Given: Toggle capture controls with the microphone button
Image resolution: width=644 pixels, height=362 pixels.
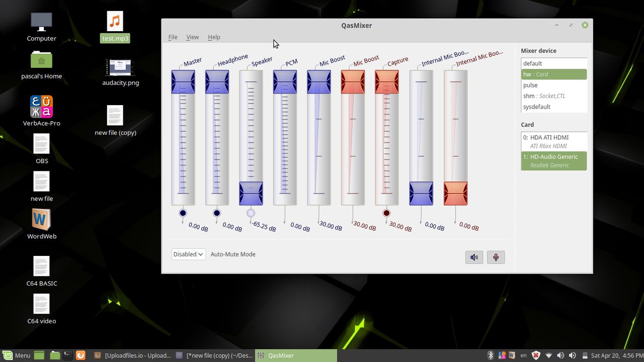Looking at the screenshot, I should (496, 257).
